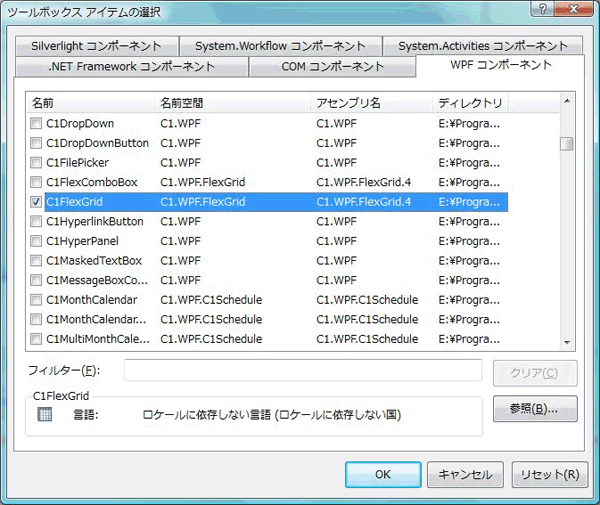
Task: Check the C1MaskedTextBox checkbox
Action: pyautogui.click(x=36, y=261)
